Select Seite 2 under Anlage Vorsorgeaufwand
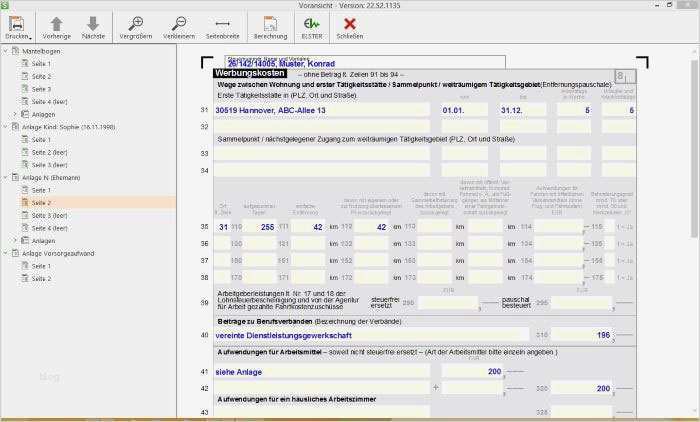Viewport: 700px width, 422px height. tap(42, 278)
